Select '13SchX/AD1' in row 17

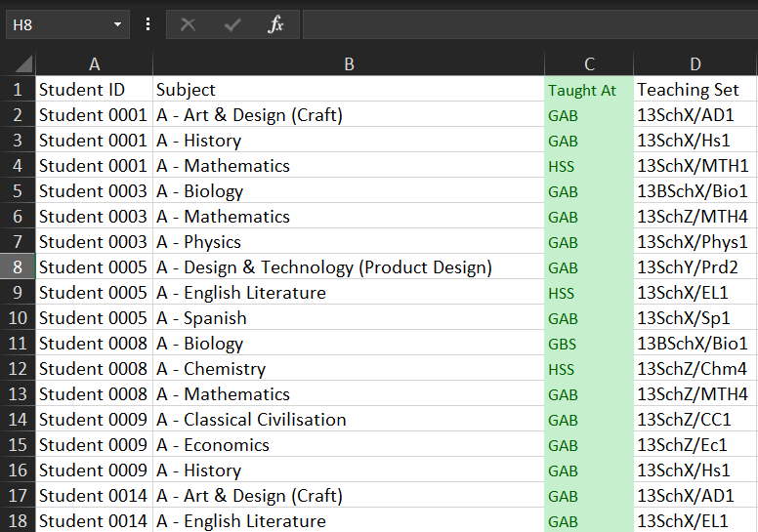tap(695, 495)
